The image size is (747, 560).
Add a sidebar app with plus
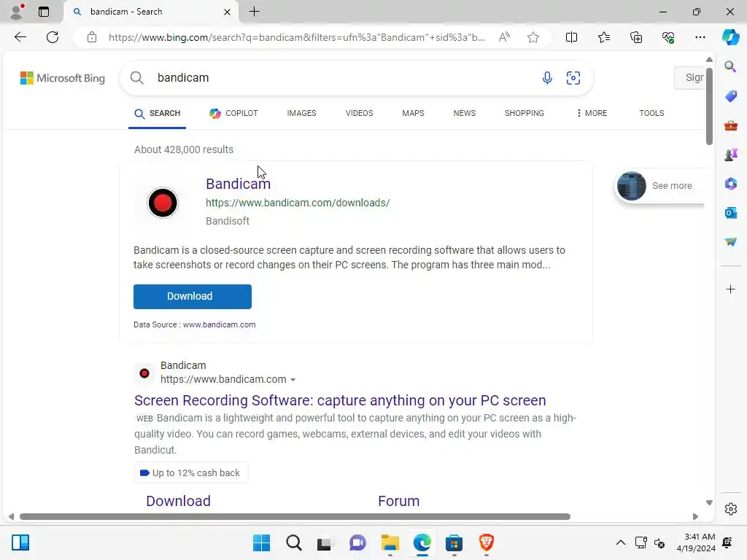click(x=730, y=289)
